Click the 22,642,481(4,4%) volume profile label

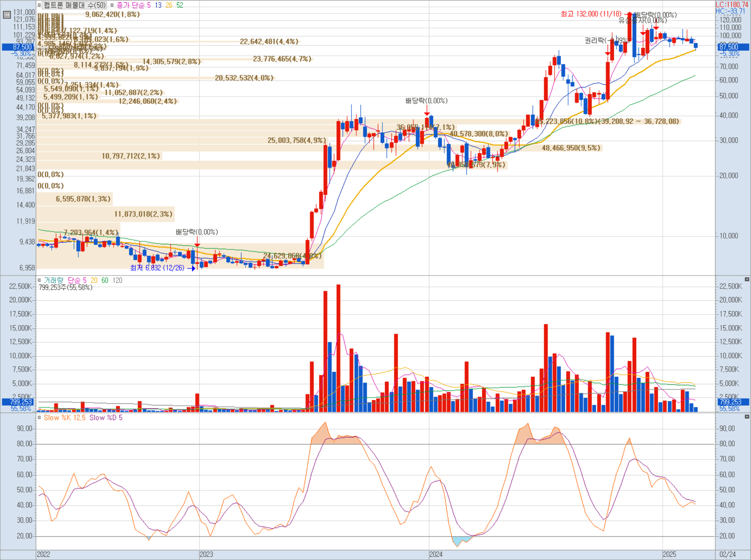(269, 42)
